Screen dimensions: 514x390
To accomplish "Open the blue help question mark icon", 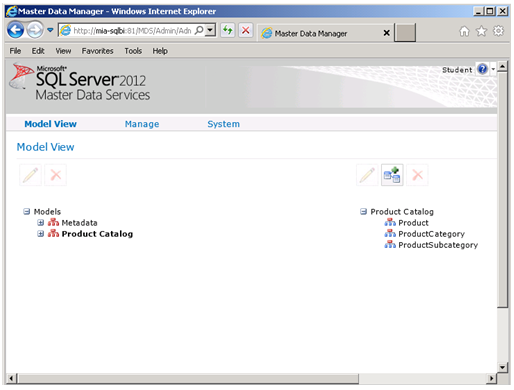I will coord(482,69).
